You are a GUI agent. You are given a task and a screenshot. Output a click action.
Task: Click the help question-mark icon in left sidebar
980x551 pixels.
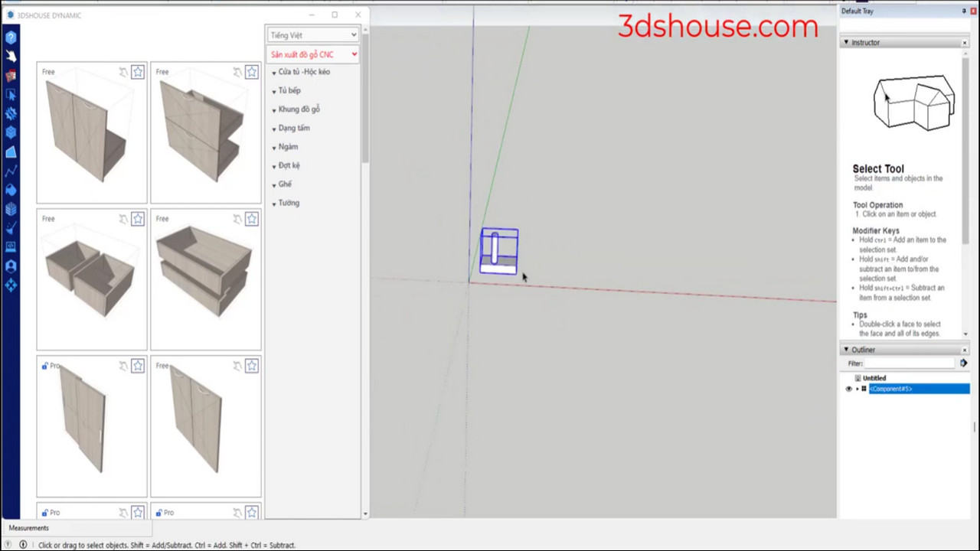click(11, 37)
